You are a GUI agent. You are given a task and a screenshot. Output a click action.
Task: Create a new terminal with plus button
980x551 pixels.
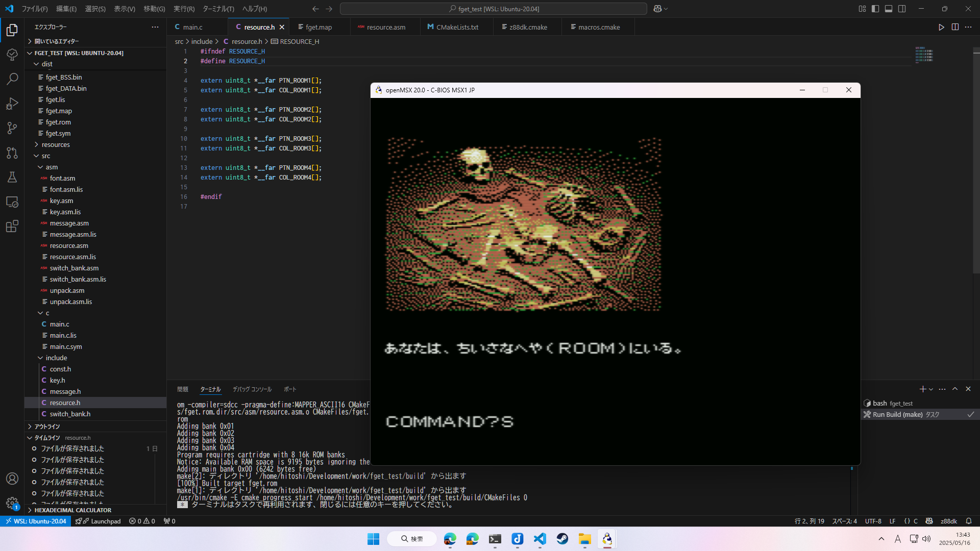[922, 389]
